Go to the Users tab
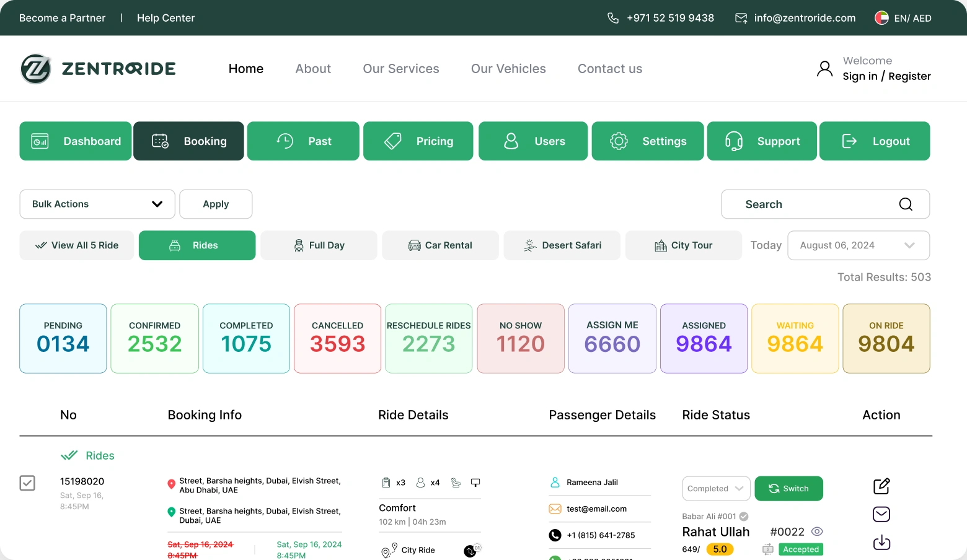The width and height of the screenshot is (967, 560). (533, 141)
